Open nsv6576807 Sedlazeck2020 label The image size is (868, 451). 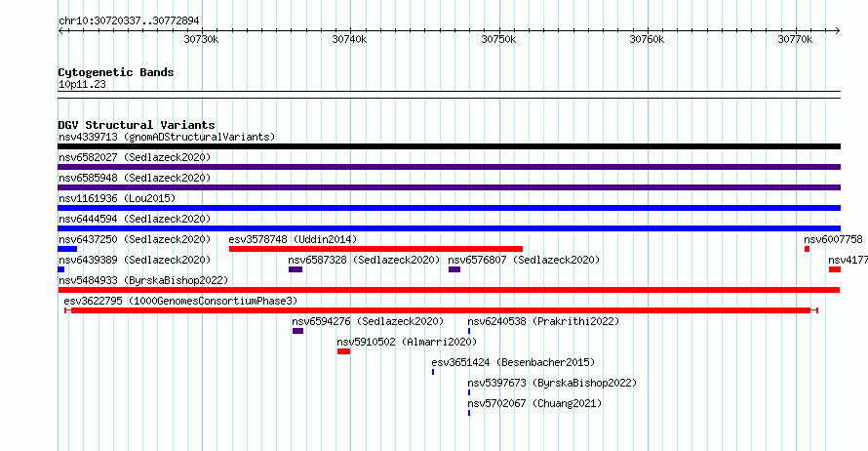point(524,260)
